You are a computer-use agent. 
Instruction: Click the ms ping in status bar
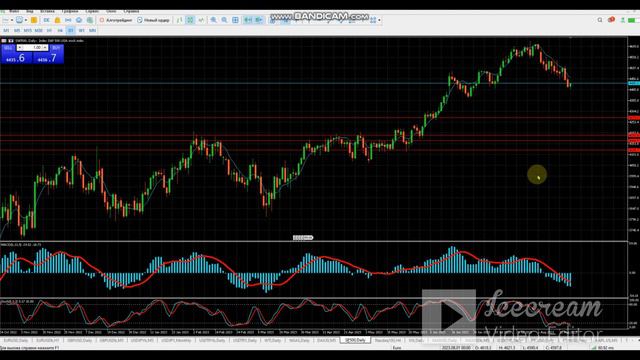[x=606, y=348]
